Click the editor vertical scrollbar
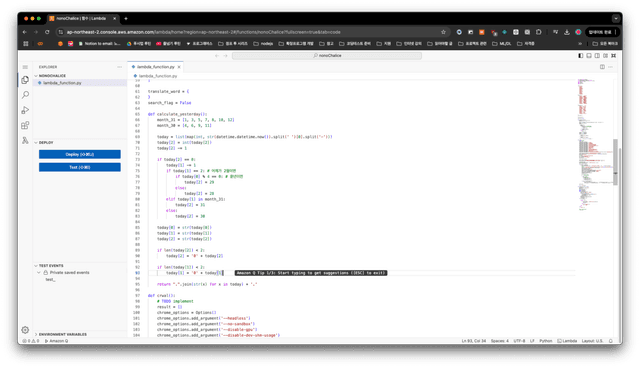This screenshot has height=368, width=640. point(616,162)
